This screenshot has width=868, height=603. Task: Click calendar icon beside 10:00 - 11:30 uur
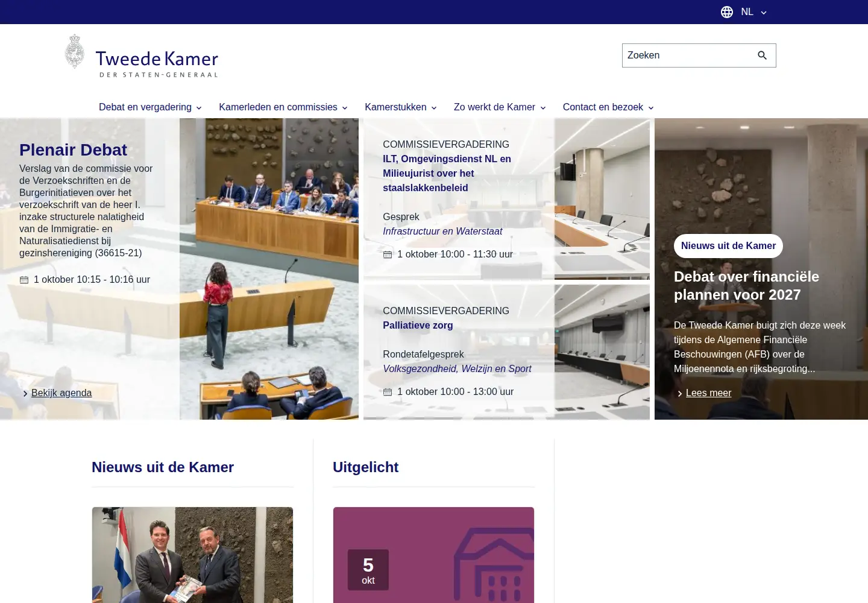(x=388, y=254)
